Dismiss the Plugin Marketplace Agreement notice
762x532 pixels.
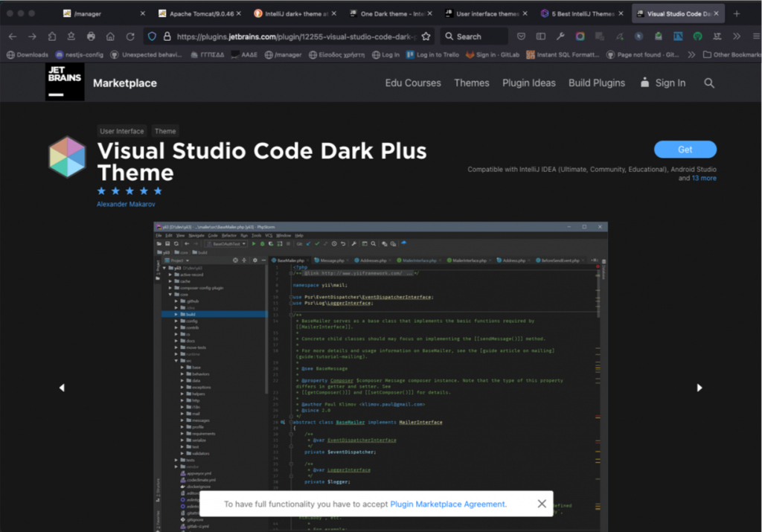point(542,504)
